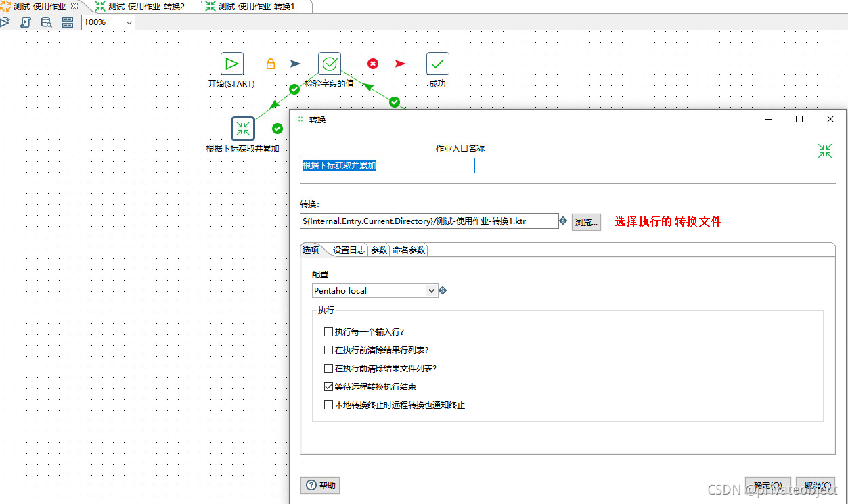This screenshot has height=504, width=848.
Task: Switch to the 测试-使用作业-转换2 tab
Action: (146, 6)
